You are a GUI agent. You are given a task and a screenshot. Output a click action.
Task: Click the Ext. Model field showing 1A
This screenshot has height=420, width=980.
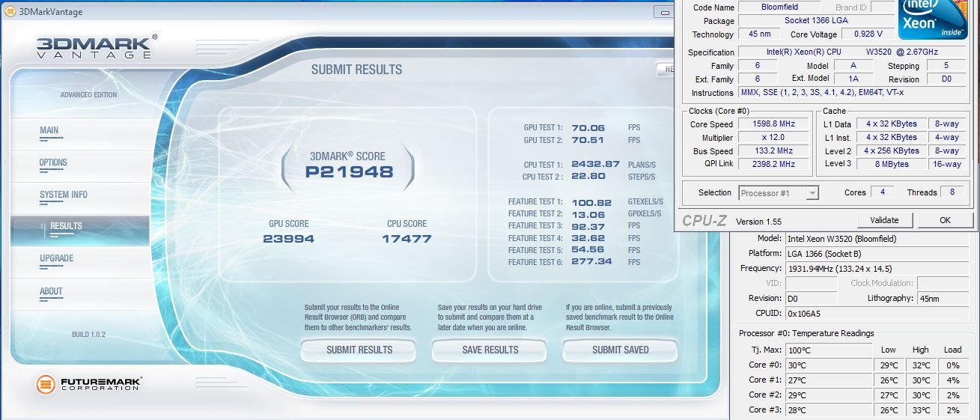[853, 79]
